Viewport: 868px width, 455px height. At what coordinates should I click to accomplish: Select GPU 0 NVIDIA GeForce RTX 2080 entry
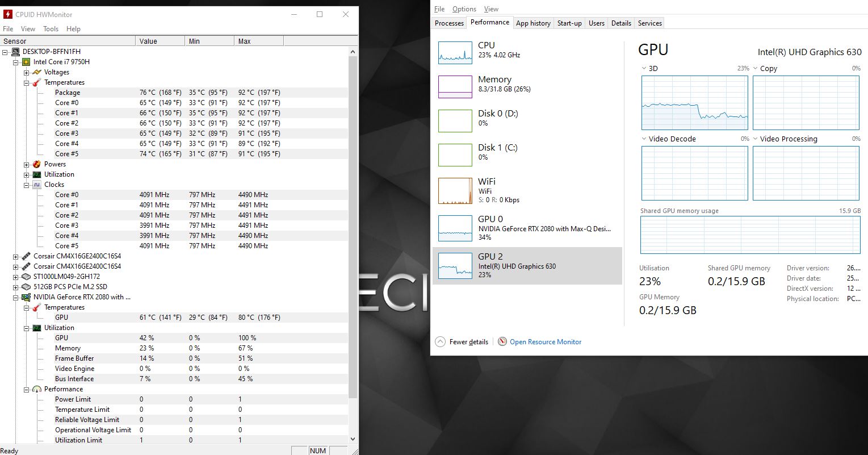point(527,228)
